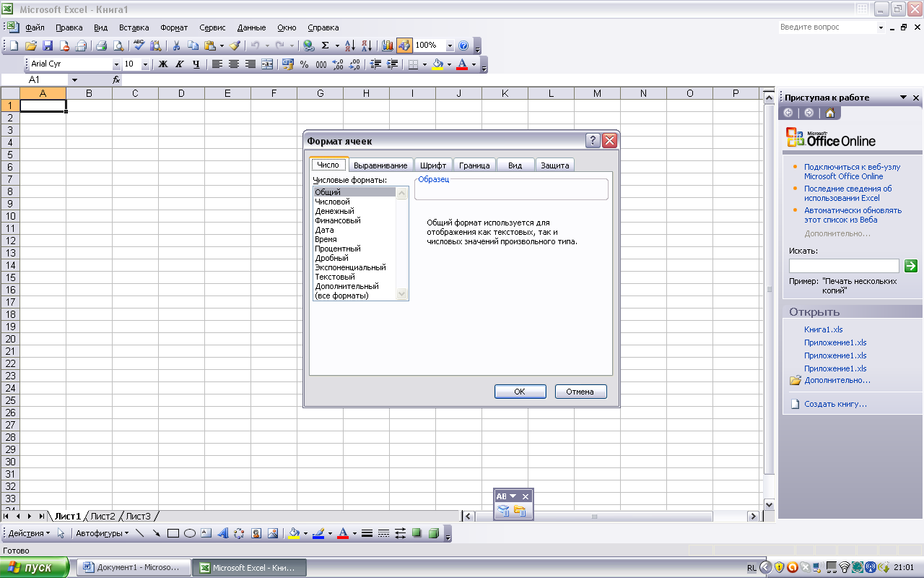
Task: Sort ascending with the А-Я arrow icon
Action: (350, 46)
